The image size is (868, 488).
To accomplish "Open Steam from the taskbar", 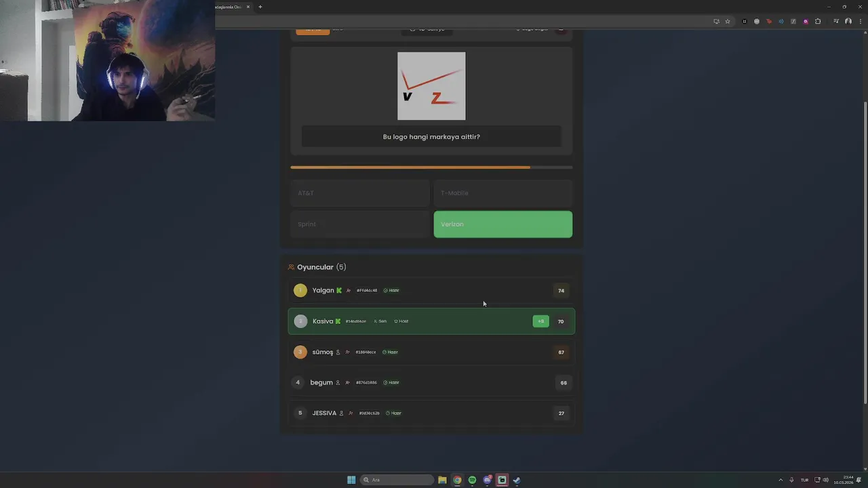I will pyautogui.click(x=517, y=480).
